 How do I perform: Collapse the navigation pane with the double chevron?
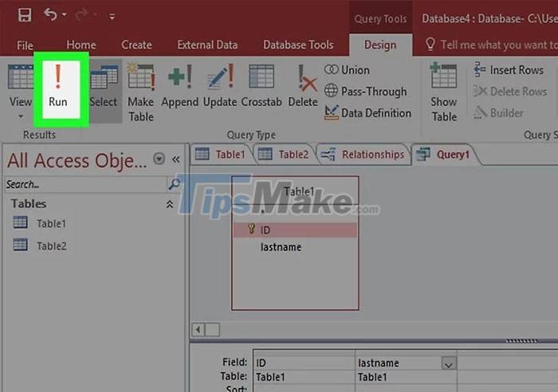176,159
